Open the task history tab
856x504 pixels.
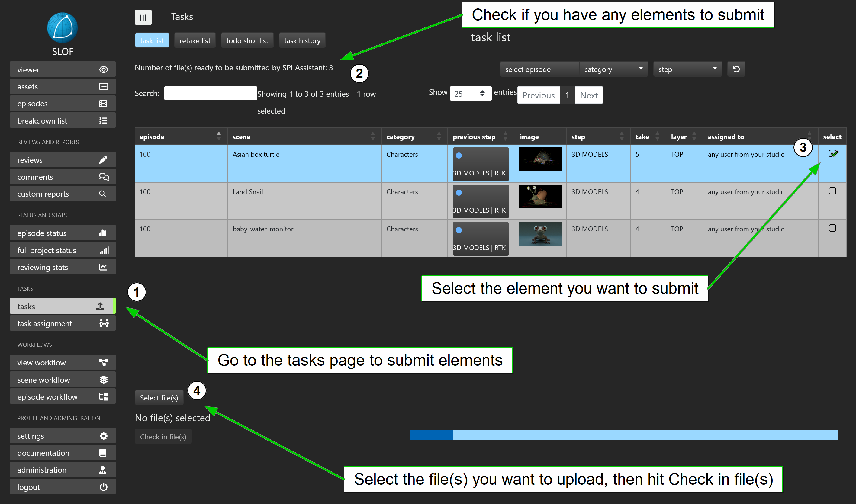(302, 41)
